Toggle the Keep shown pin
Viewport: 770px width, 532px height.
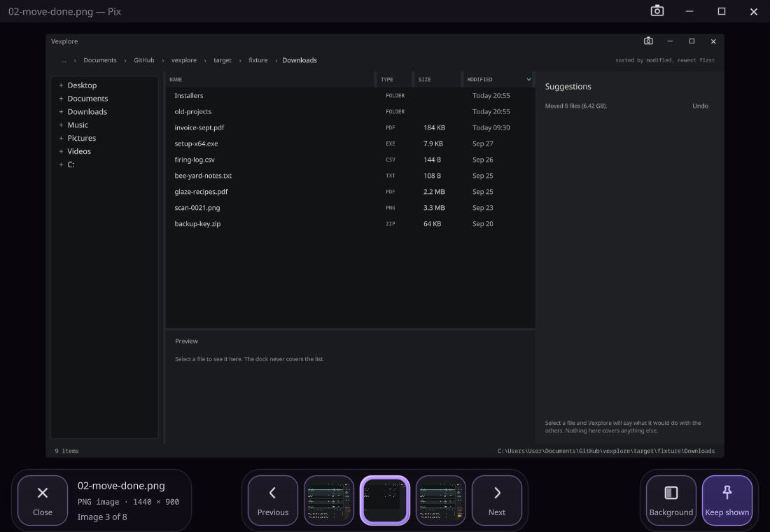tap(727, 500)
